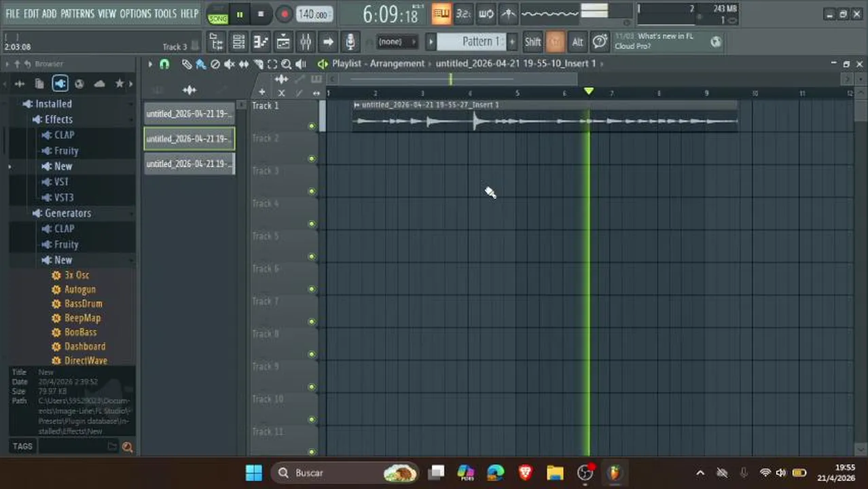Open the FILE menu
Screen dimensions: 868x489
pyautogui.click(x=13, y=13)
